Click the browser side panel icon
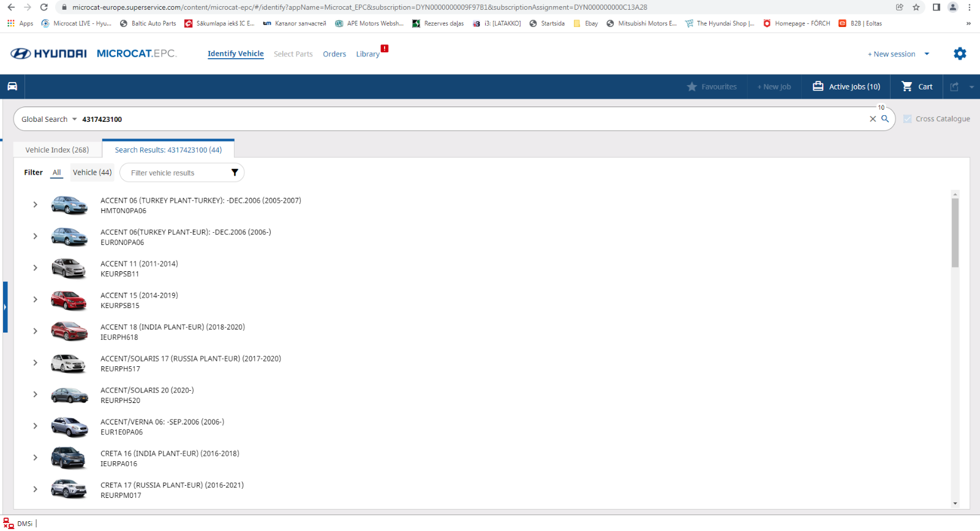980x531 pixels. point(937,7)
